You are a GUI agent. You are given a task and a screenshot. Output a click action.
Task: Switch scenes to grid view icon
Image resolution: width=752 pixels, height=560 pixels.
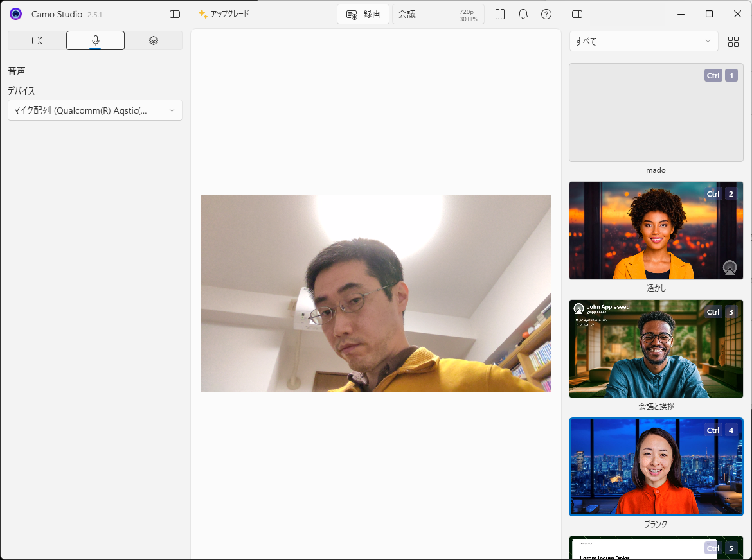tap(733, 42)
